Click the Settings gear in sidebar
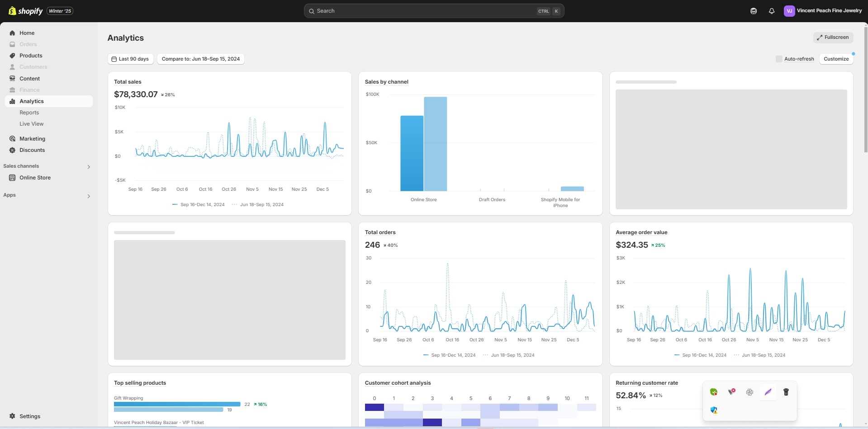The width and height of the screenshot is (868, 429). (13, 416)
